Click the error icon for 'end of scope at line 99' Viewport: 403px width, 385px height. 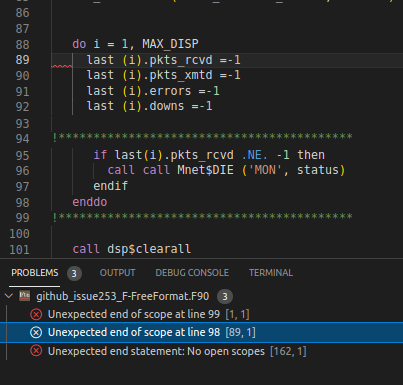click(36, 314)
